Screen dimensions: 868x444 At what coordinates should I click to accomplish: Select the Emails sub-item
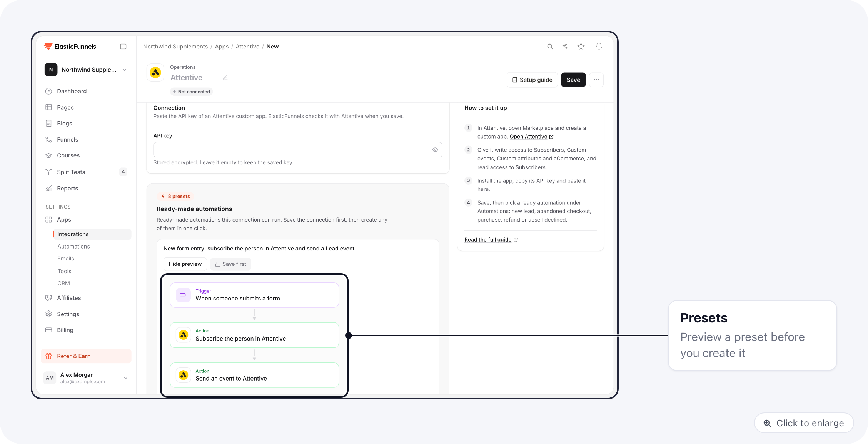click(x=66, y=259)
